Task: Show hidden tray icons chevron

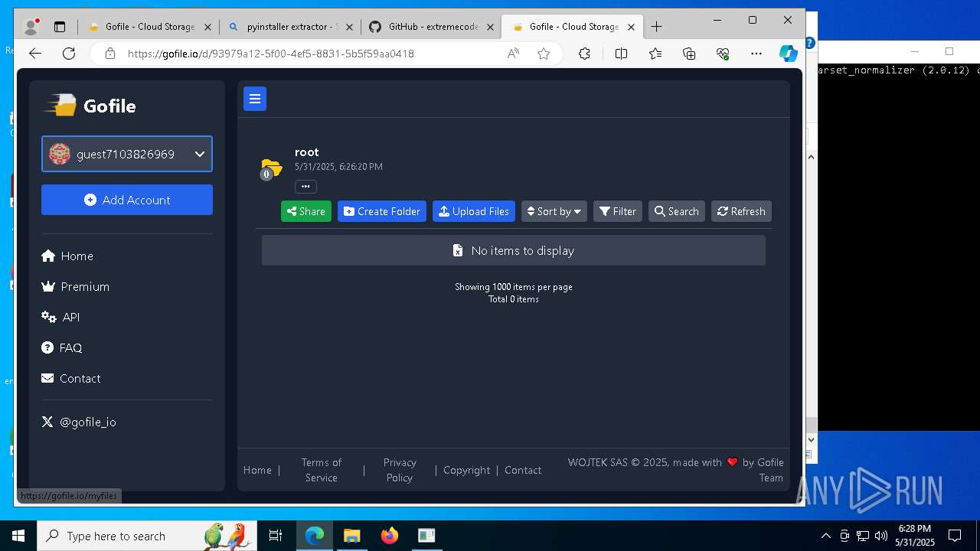Action: tap(826, 536)
